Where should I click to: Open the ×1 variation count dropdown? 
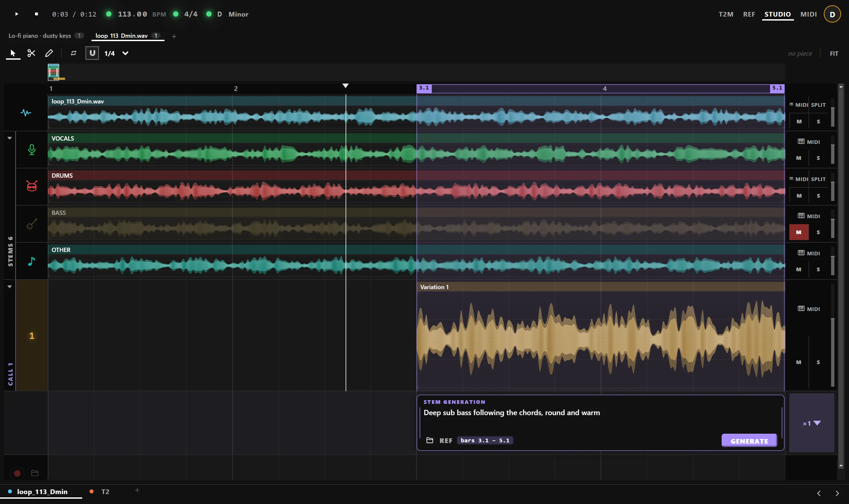(812, 423)
